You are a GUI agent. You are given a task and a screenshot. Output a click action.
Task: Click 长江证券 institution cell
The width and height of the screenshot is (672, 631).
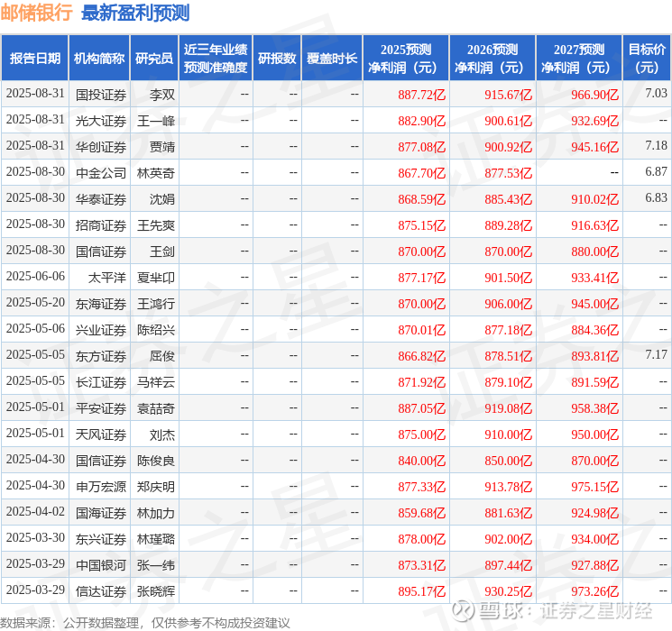click(101, 382)
